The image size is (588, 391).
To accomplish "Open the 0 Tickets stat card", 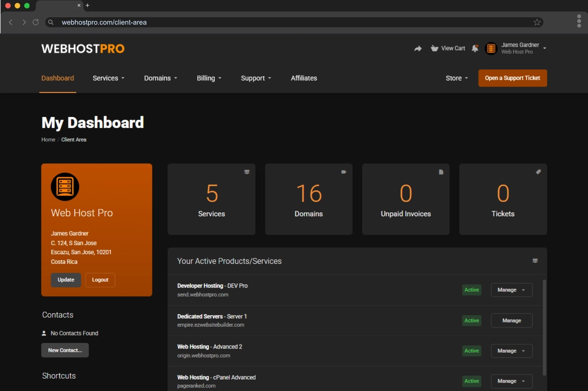I will [503, 199].
